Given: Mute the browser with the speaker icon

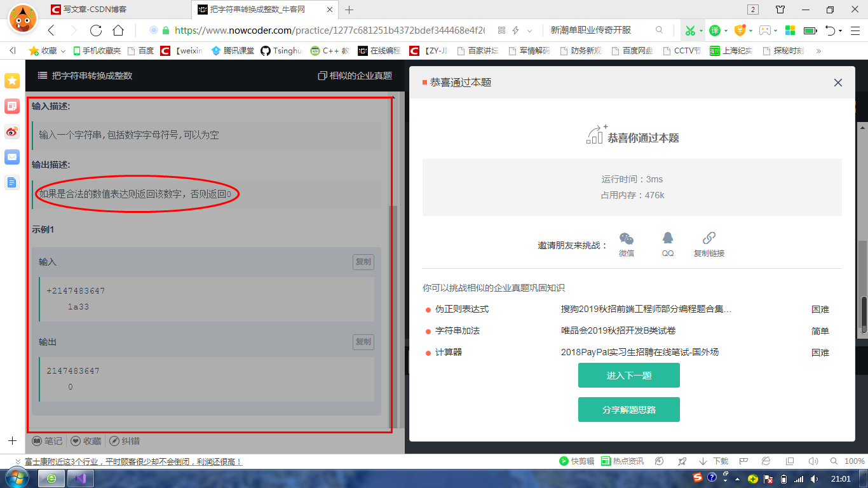Looking at the screenshot, I should coord(814,461).
